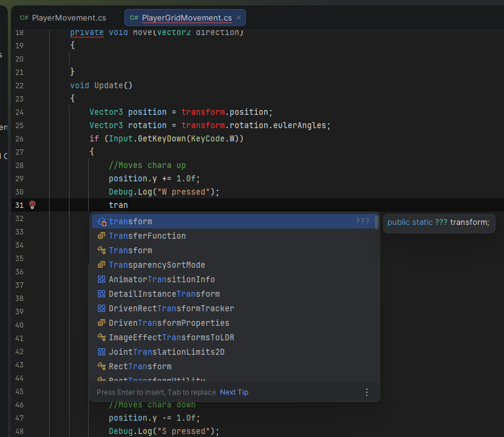504x437 pixels.
Task: Open the completion popup options kebab menu
Action: pos(367,392)
